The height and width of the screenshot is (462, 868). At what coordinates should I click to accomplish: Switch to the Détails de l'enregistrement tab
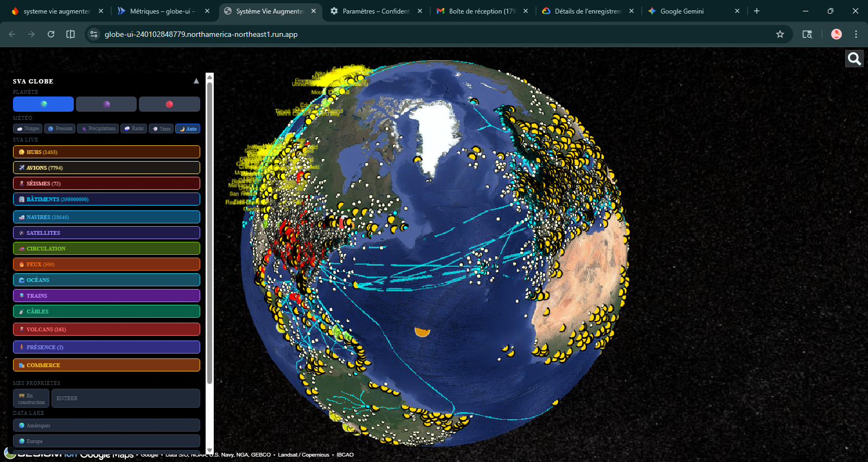588,11
